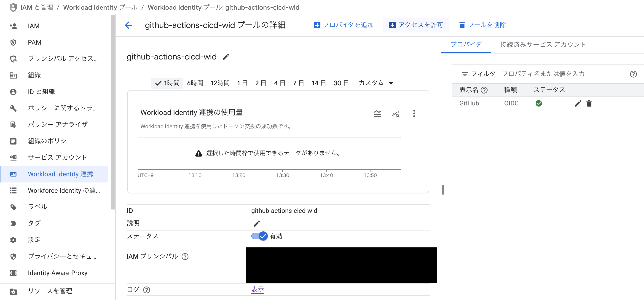Click the back arrow next to the pool title
This screenshot has height=300, width=644.
coord(129,25)
